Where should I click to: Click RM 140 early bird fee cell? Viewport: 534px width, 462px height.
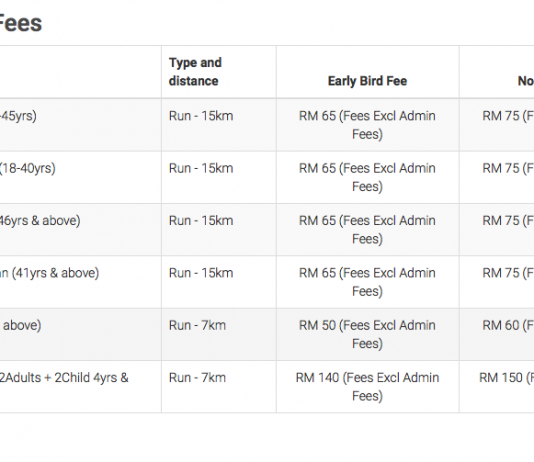367,387
